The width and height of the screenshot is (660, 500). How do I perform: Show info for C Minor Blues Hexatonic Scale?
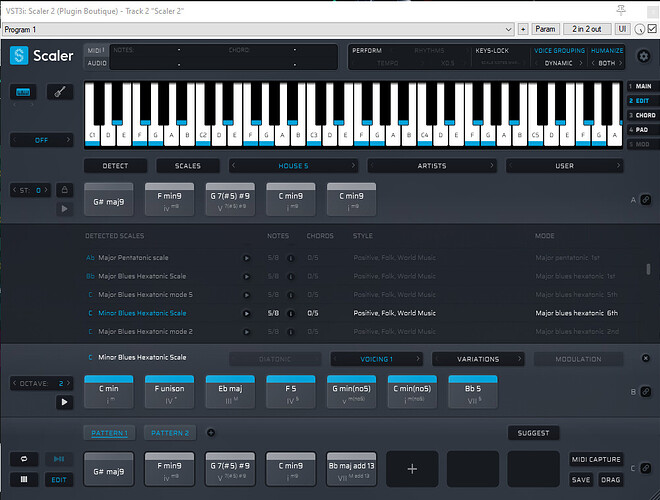pos(290,313)
